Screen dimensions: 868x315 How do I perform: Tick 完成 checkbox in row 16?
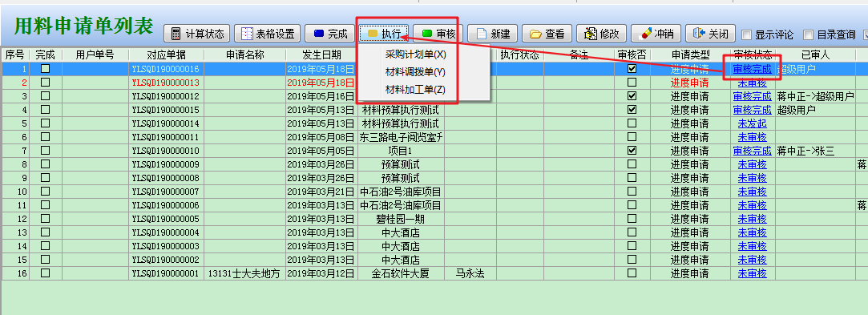click(x=46, y=273)
